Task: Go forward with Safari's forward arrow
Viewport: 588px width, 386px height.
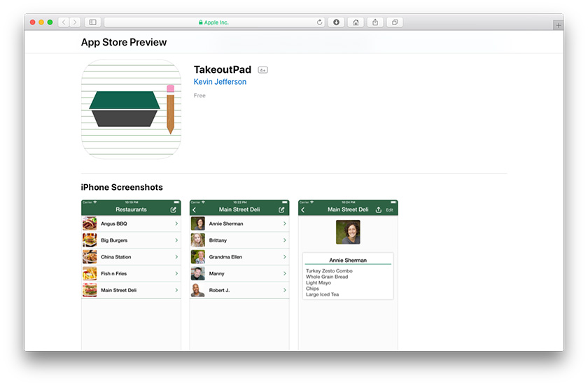Action: pyautogui.click(x=75, y=22)
